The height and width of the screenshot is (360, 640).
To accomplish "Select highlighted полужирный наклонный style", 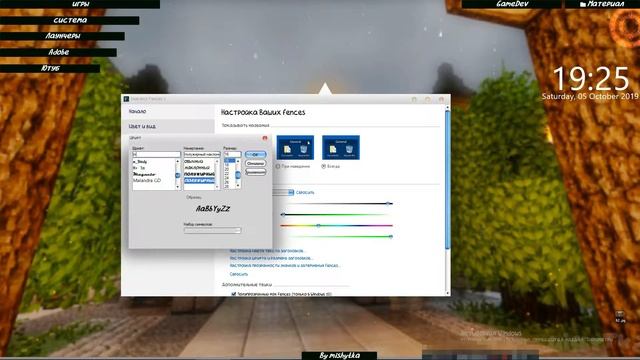I will (x=199, y=180).
